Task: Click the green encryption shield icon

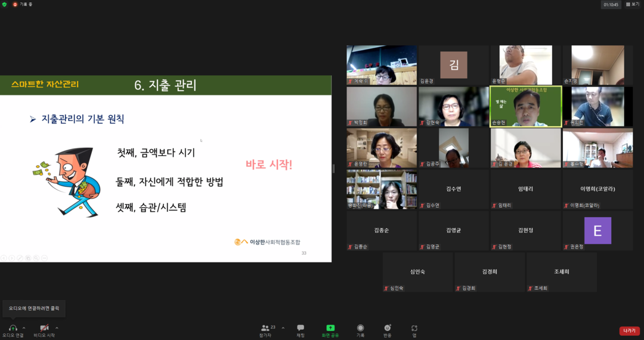Action: click(x=5, y=5)
